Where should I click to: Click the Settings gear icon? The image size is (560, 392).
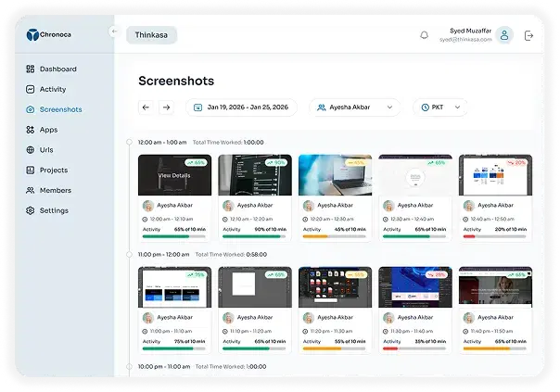click(31, 210)
